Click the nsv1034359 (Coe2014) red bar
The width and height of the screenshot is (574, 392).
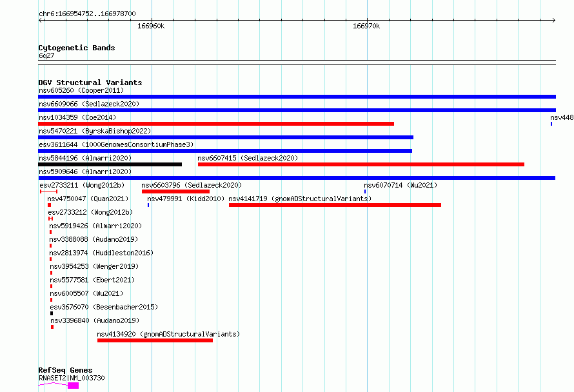click(216, 124)
